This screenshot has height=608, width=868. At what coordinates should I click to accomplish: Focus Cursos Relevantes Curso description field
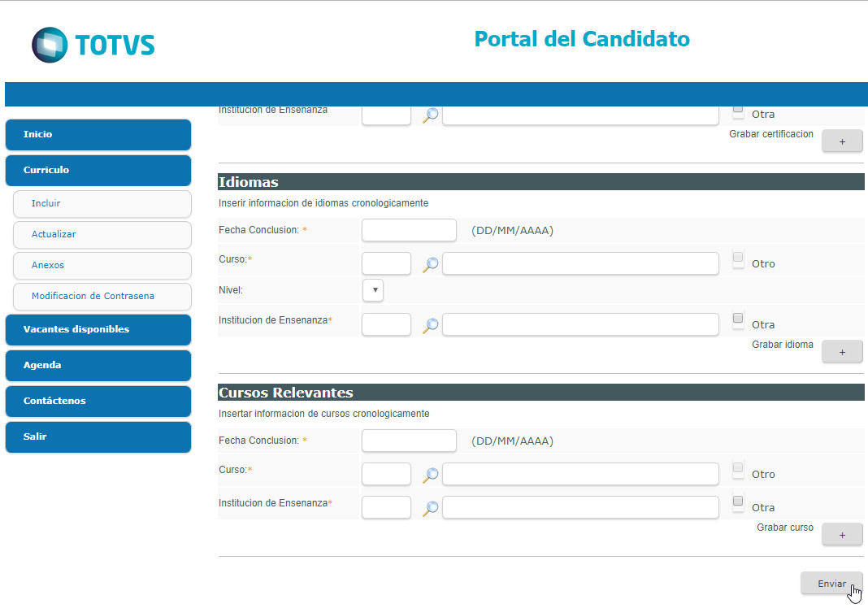click(580, 474)
